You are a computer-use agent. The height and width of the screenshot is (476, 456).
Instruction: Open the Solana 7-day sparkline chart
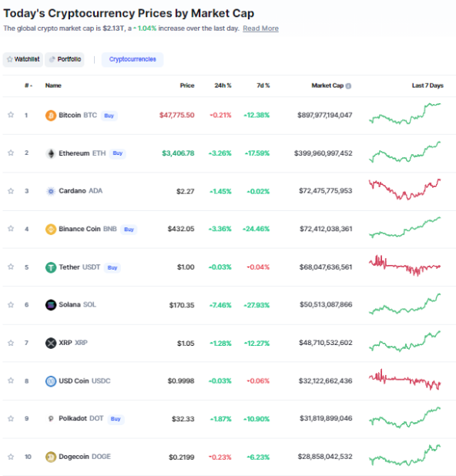(405, 304)
